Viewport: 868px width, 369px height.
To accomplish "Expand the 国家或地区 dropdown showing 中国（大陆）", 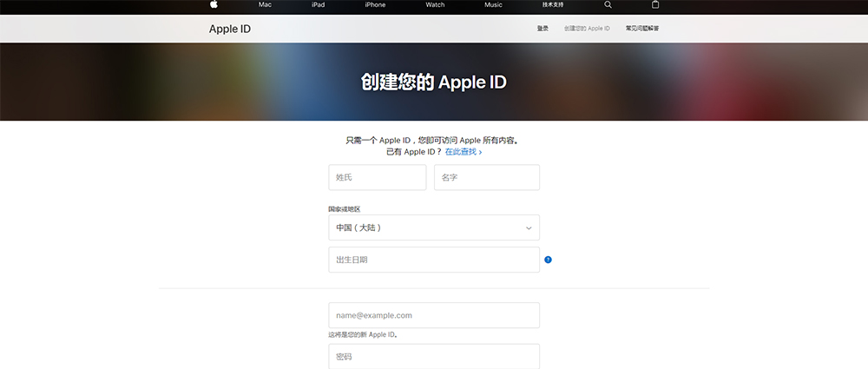I will (x=433, y=227).
